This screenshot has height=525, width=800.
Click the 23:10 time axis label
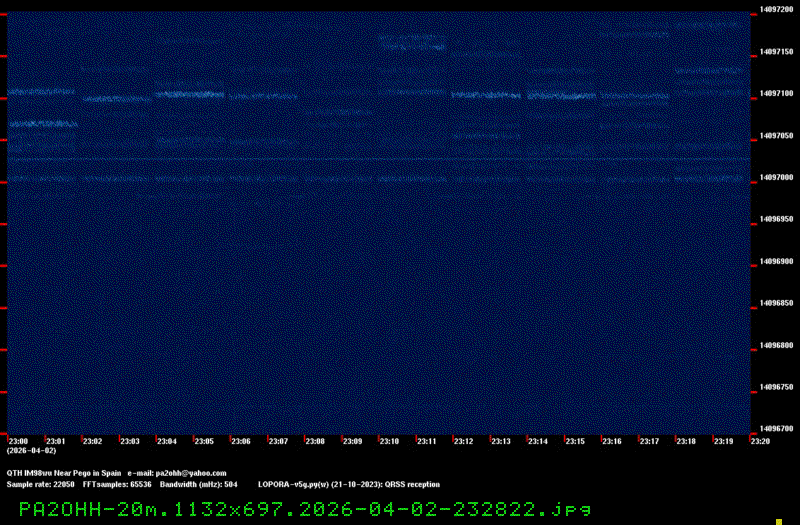click(x=389, y=441)
